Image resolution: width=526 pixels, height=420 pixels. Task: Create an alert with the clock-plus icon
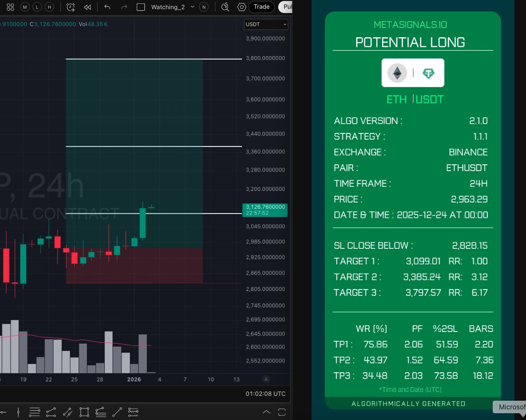[x=71, y=7]
